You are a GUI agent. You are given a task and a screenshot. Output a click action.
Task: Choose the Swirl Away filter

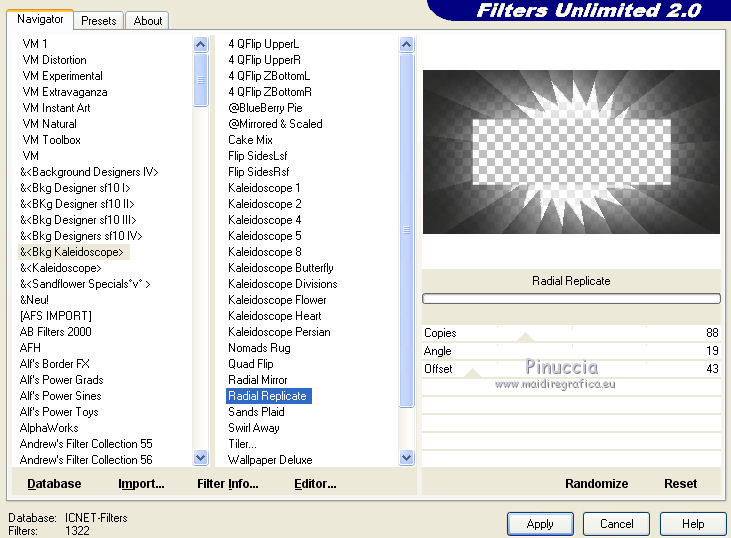254,428
